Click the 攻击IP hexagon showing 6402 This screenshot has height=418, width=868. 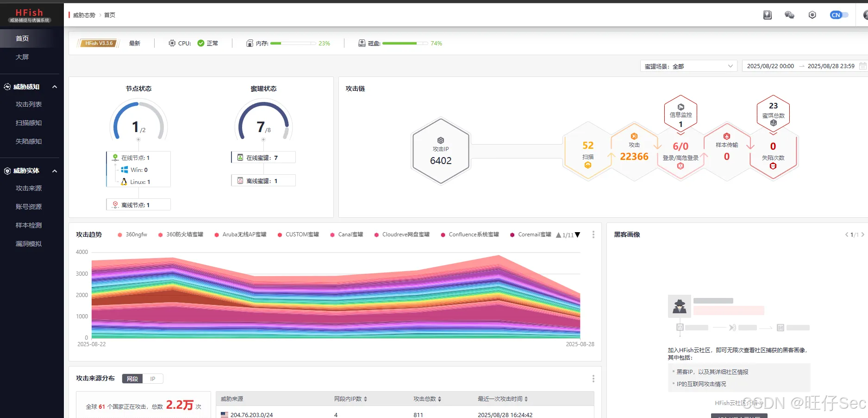441,152
